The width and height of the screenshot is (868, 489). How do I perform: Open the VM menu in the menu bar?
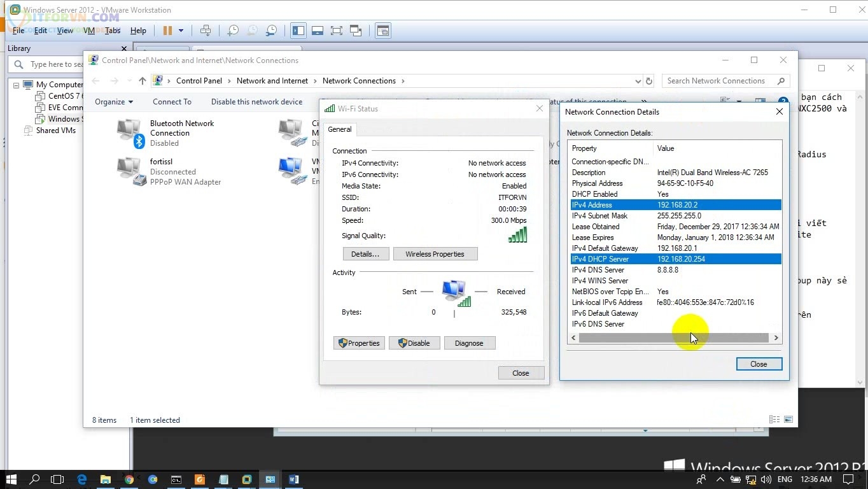click(x=89, y=31)
